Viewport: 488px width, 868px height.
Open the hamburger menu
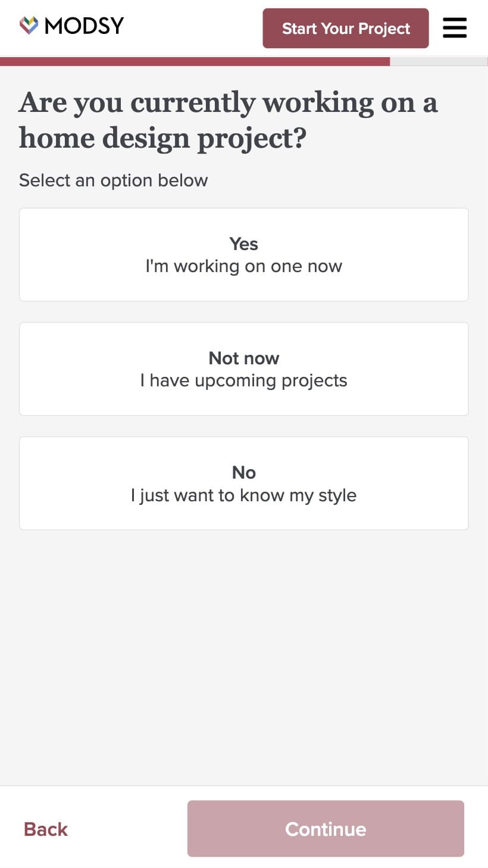(x=455, y=28)
